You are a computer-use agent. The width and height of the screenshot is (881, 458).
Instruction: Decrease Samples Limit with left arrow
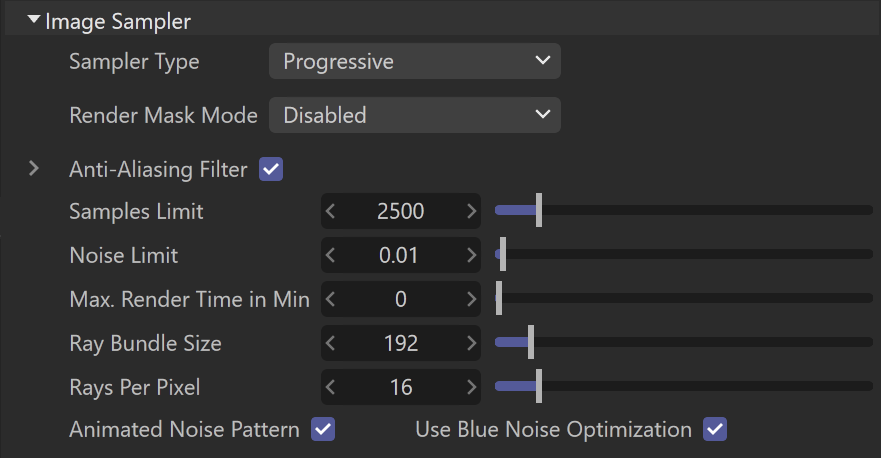pos(330,211)
